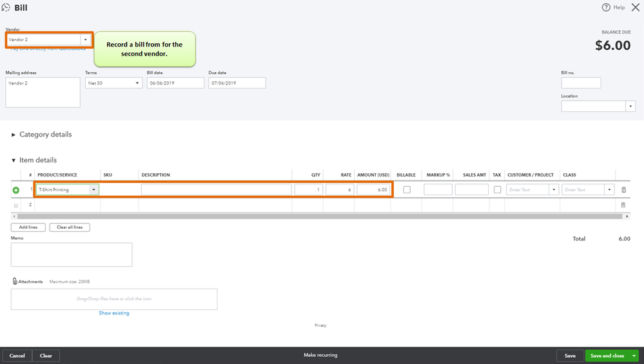The image size is (644, 364).
Task: Click the attachments drag/drop area
Action: pos(114,299)
